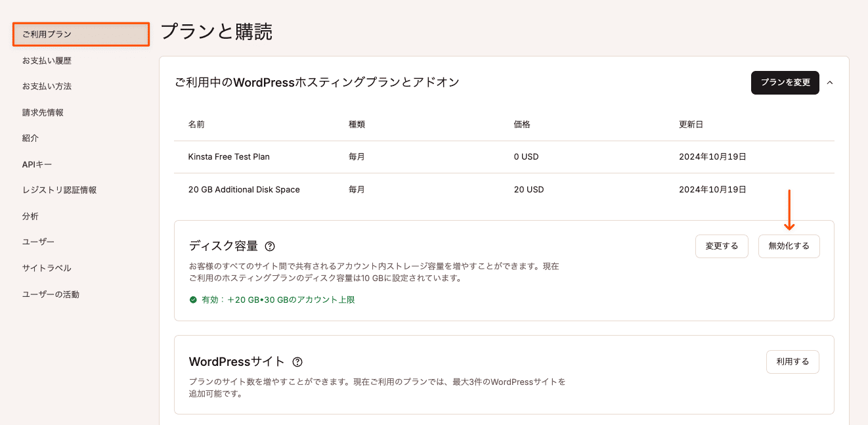
Task: Click the 更新日 column header
Action: (x=691, y=125)
